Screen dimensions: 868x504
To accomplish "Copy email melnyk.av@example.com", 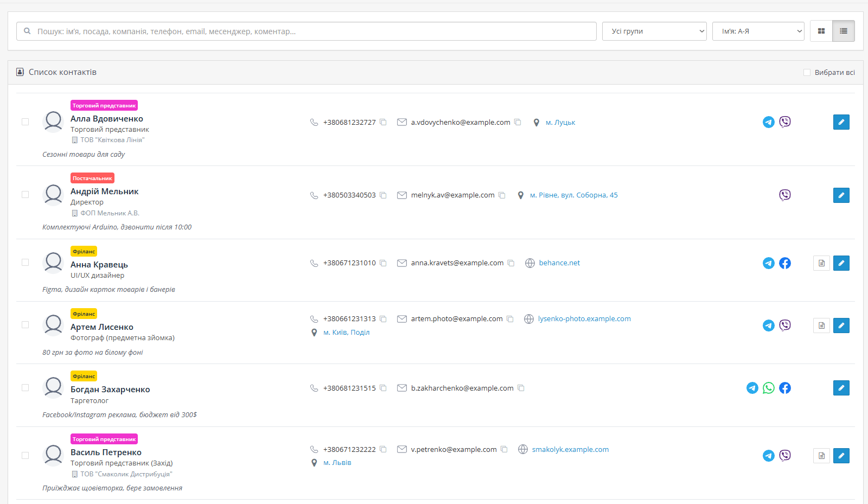I will pos(502,195).
